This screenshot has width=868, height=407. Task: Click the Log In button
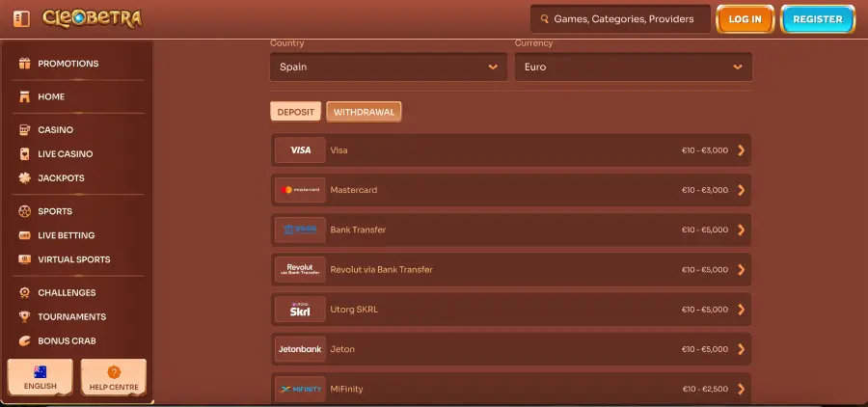tap(745, 19)
